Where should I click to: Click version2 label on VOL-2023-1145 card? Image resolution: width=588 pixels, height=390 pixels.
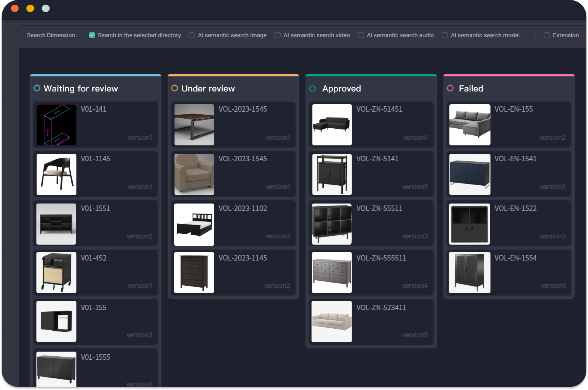277,286
